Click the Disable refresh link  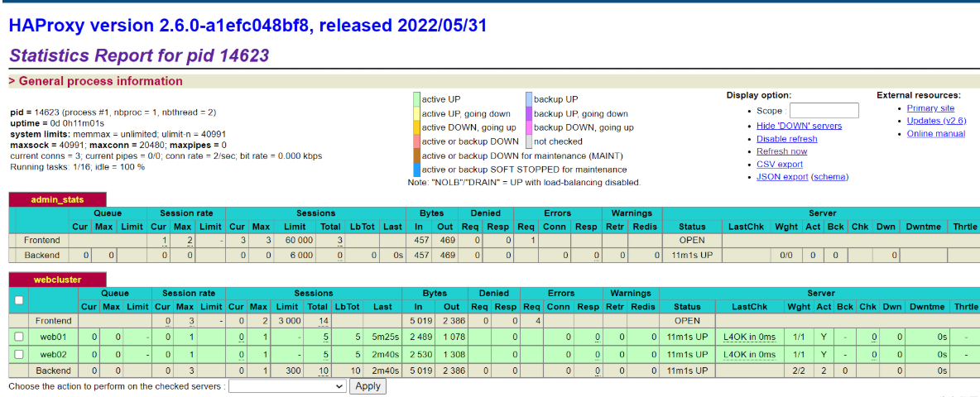[787, 139]
